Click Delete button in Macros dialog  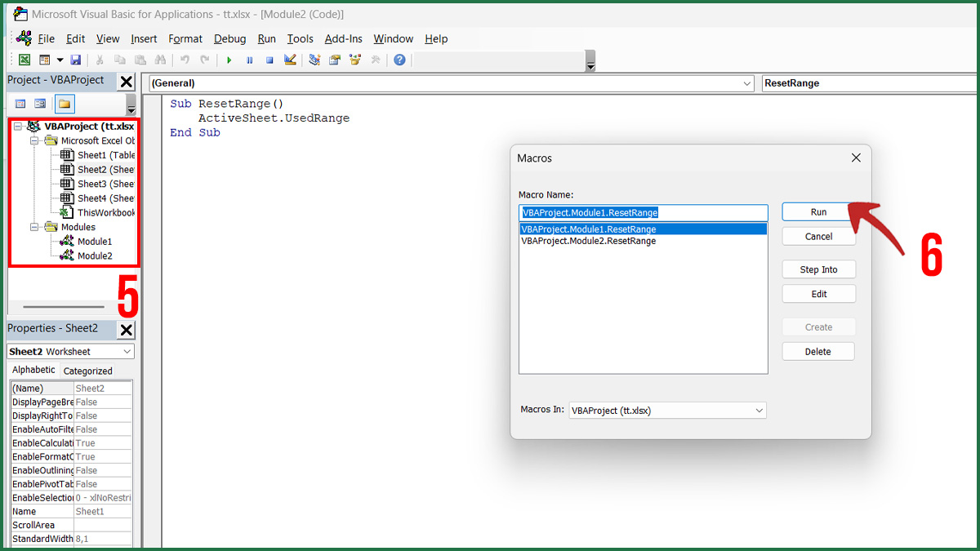point(818,352)
